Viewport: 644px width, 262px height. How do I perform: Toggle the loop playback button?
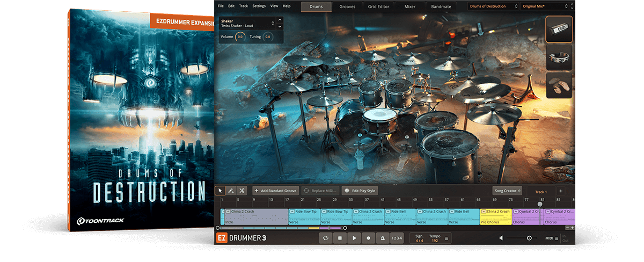(325, 238)
